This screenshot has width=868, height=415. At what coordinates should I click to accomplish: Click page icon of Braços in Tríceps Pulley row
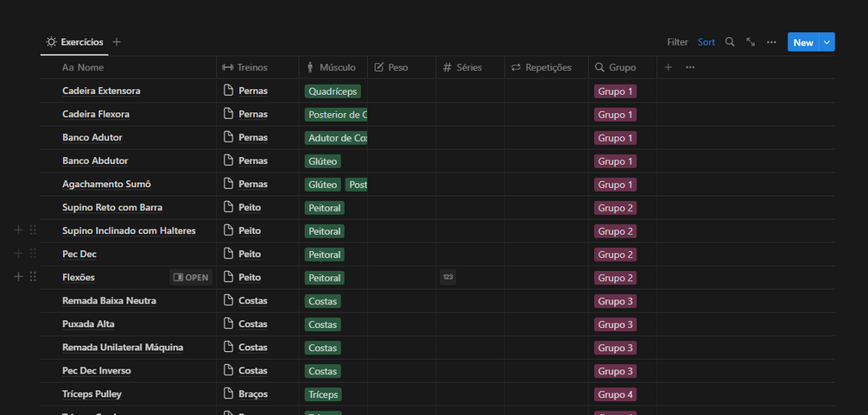(x=228, y=393)
